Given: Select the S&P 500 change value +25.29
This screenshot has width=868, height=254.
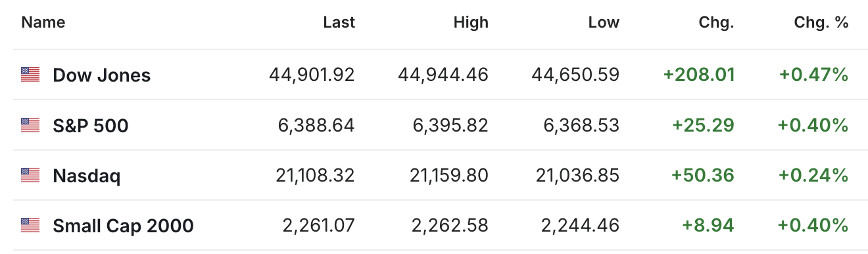Looking at the screenshot, I should [x=703, y=125].
